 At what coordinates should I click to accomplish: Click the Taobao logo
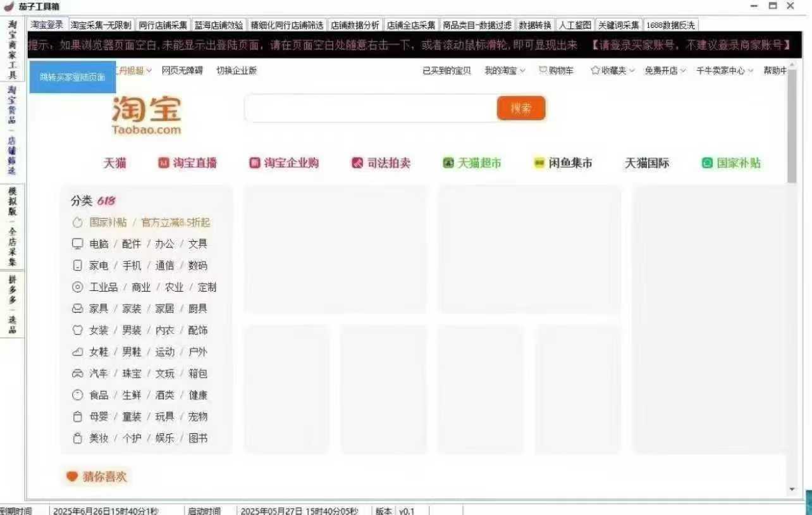(147, 116)
